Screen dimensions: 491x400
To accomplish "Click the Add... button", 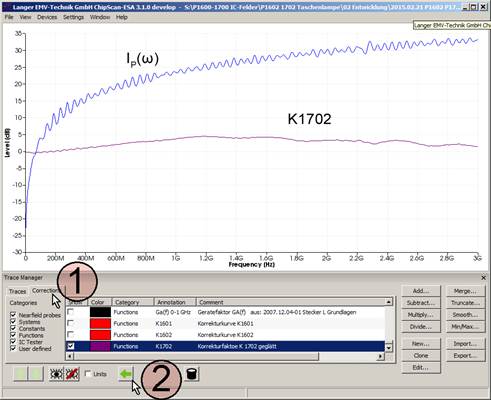I will tap(421, 291).
